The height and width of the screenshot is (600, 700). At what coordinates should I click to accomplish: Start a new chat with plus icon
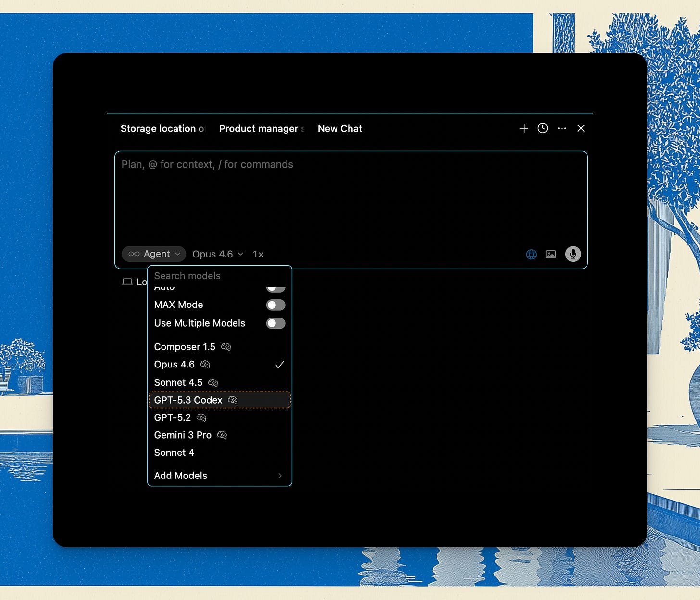524,128
